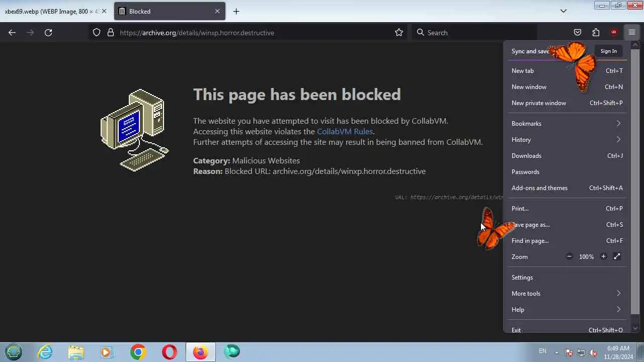Exit Firefox from the menu
This screenshot has width=644, height=362.
[567, 329]
